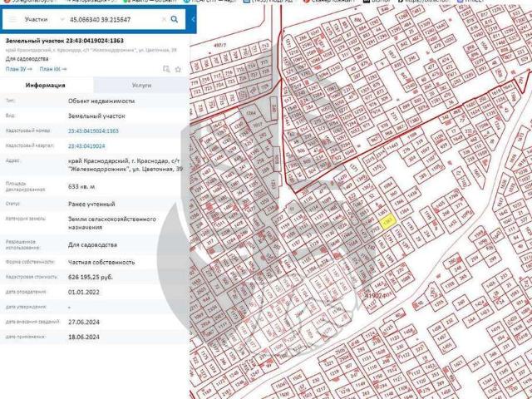Add parcel to favorites with star icon
This screenshot has height=399, width=532.
178,69
